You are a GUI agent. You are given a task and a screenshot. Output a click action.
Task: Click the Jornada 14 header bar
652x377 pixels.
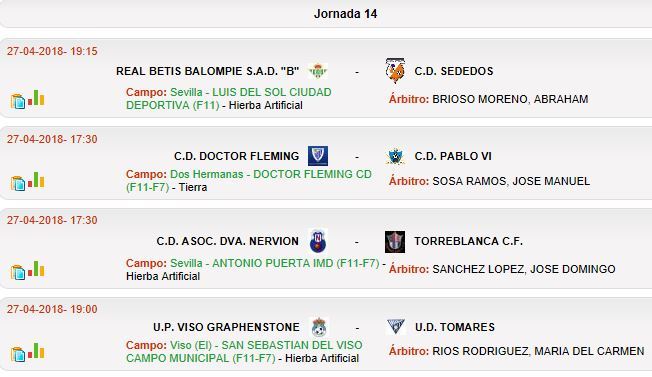326,14
